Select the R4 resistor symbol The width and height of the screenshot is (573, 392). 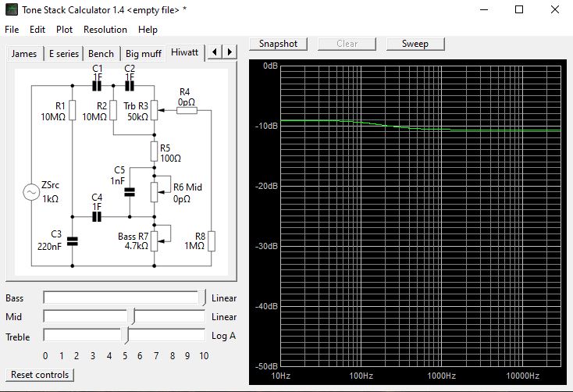(187, 110)
